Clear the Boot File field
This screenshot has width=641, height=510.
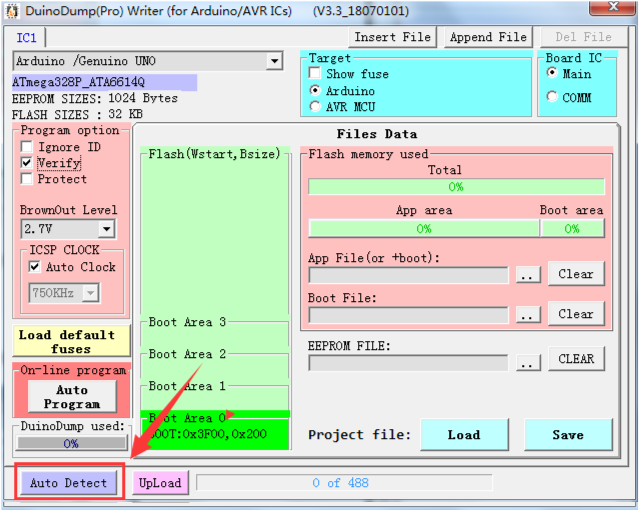(x=576, y=314)
